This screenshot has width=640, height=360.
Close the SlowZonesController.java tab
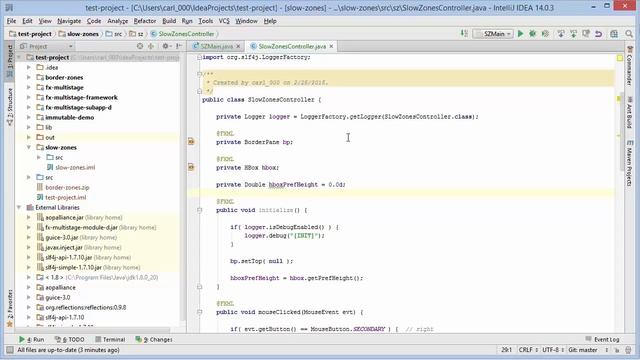pos(331,46)
